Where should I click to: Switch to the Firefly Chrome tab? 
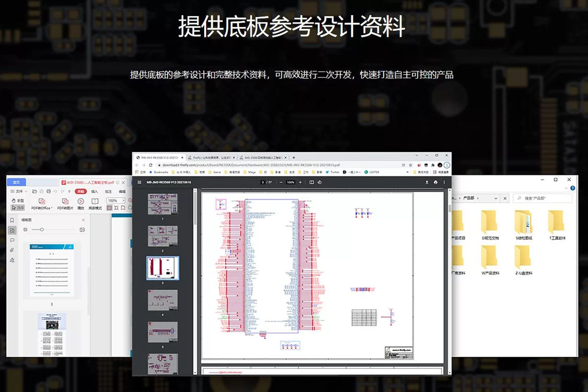(212, 157)
